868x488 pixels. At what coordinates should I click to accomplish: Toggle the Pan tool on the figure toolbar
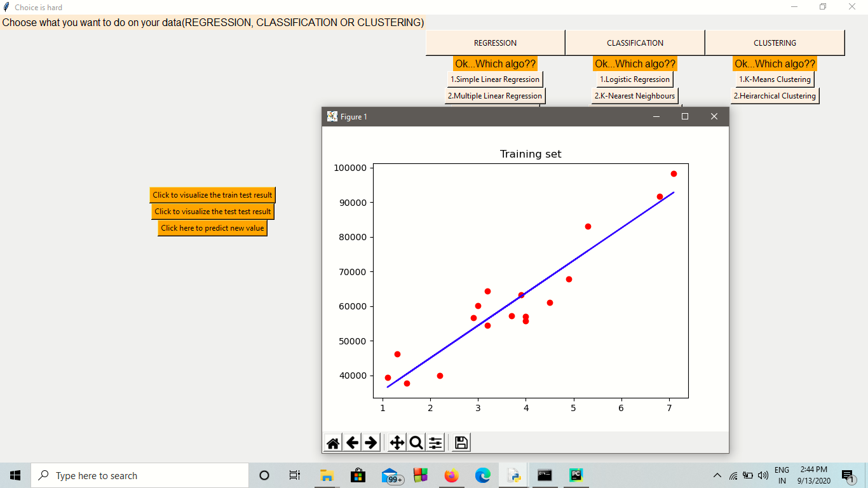396,442
